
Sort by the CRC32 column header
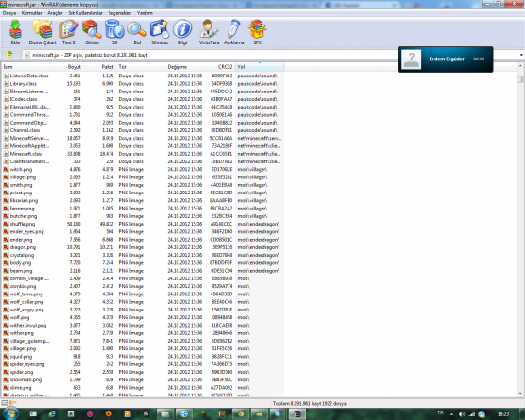point(220,67)
